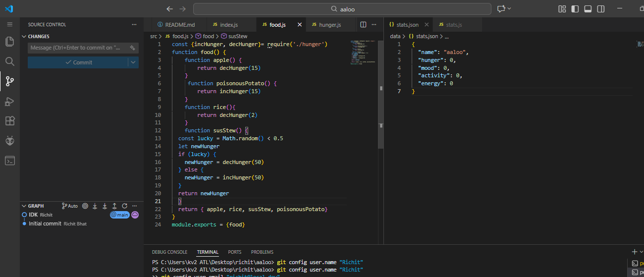This screenshot has height=277, width=644.
Task: Open the Explorer view in activity bar
Action: click(x=9, y=42)
